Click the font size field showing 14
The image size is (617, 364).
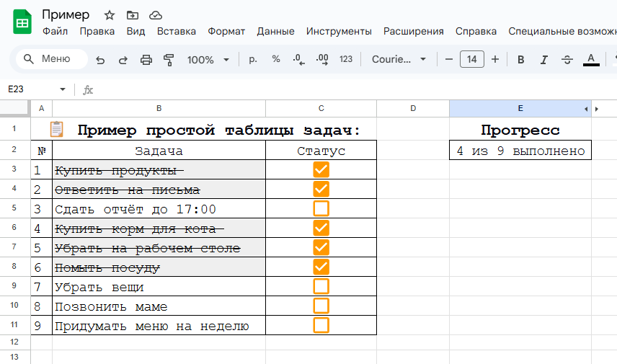pyautogui.click(x=472, y=59)
